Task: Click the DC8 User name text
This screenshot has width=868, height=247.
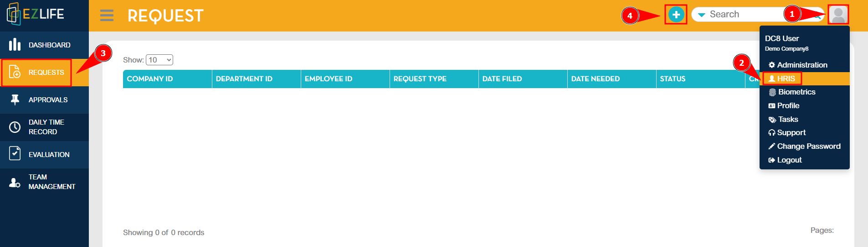Action: point(782,39)
